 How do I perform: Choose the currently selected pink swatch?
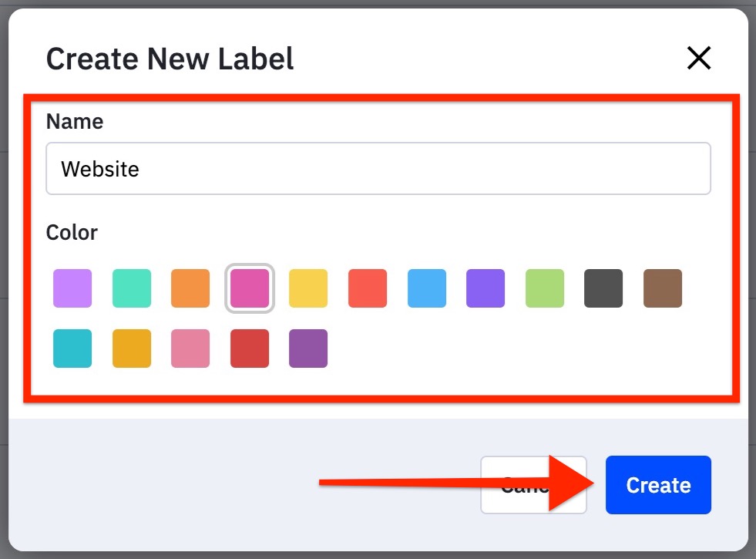[x=249, y=288]
